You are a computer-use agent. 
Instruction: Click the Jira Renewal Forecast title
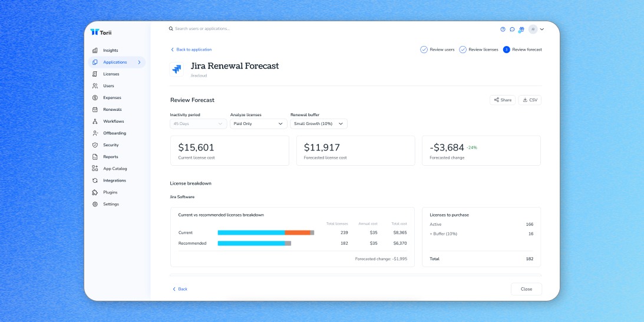click(235, 66)
